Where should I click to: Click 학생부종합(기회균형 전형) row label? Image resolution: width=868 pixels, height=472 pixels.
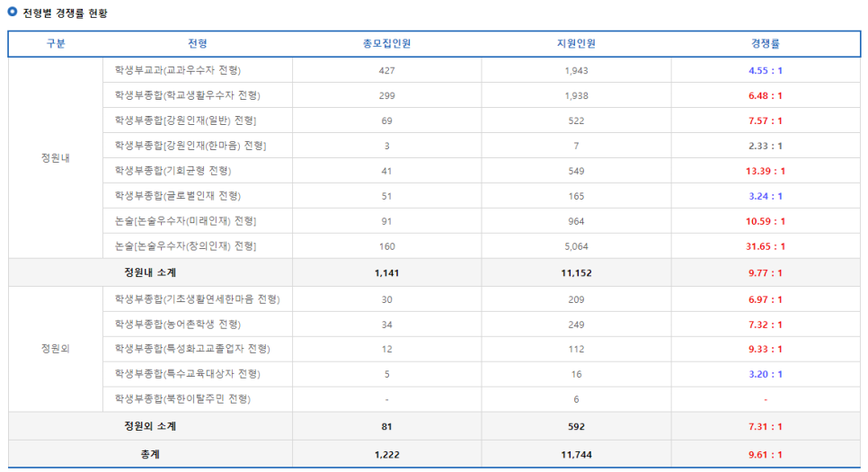(173, 171)
